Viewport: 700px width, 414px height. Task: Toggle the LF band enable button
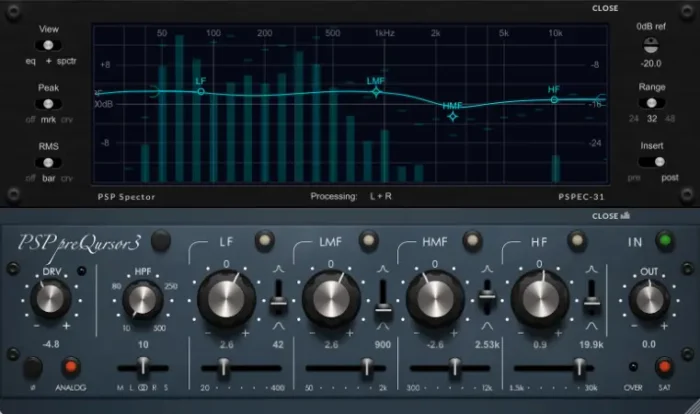tap(264, 240)
